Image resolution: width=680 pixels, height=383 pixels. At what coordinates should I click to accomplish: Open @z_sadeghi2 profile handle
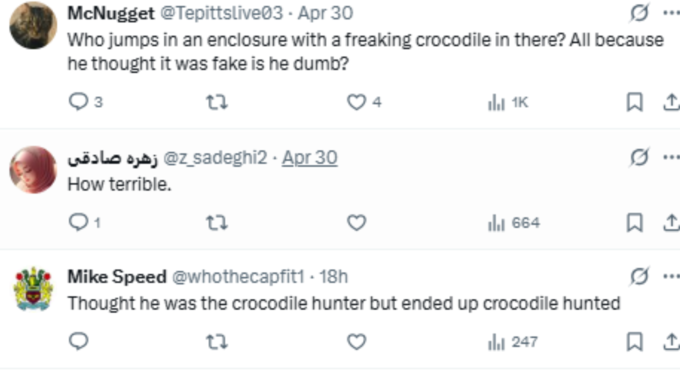pyautogui.click(x=215, y=158)
